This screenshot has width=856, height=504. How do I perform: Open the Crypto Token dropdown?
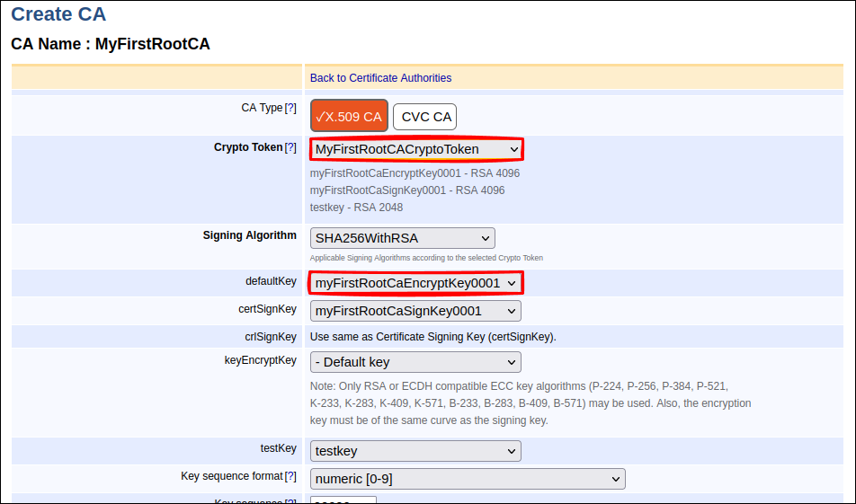point(416,149)
